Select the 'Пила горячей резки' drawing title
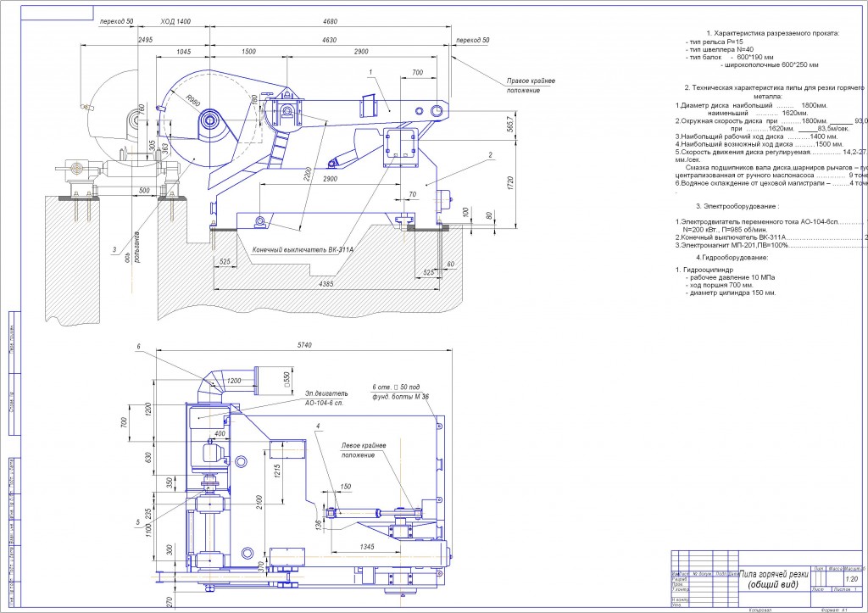Screen dimensions: 868x613 tap(774, 574)
